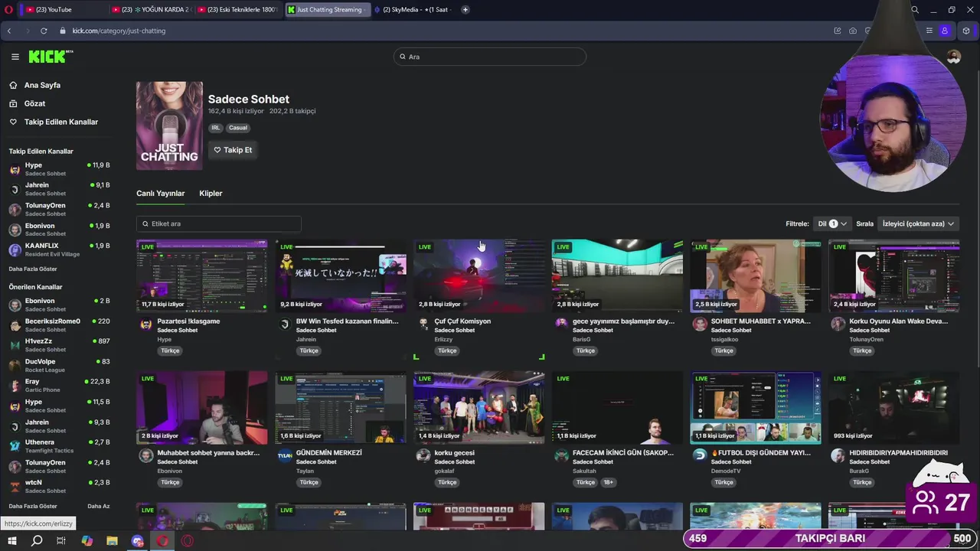Open tssigalkoo streamer avatar icon

699,324
